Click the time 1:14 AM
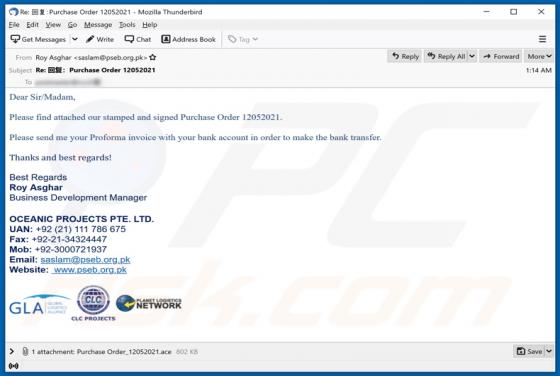Screen dimensions: 560x376 (539, 70)
